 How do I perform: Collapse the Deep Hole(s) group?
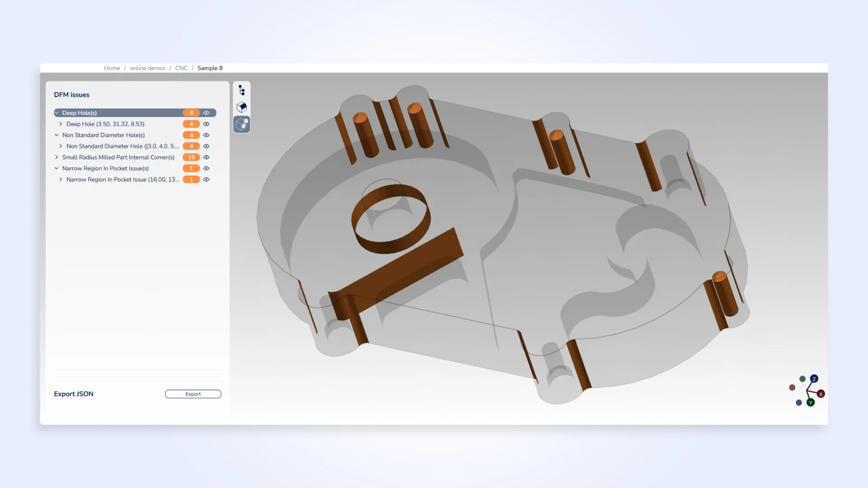[x=57, y=113]
